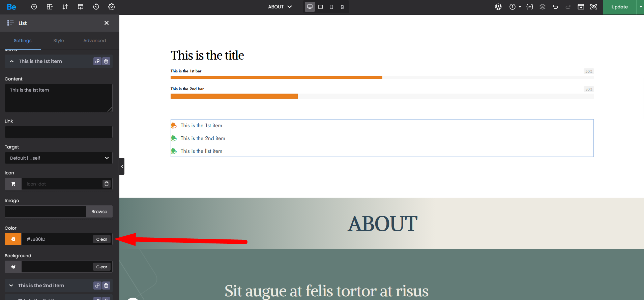The height and width of the screenshot is (300, 644).
Task: Switch to mobile phone preview
Action: 342,7
